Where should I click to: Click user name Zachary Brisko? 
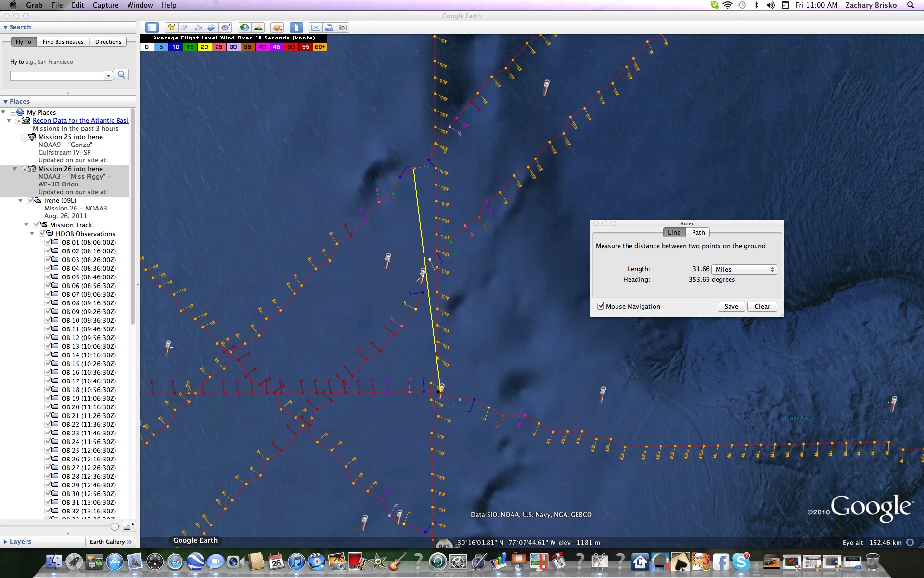point(871,5)
